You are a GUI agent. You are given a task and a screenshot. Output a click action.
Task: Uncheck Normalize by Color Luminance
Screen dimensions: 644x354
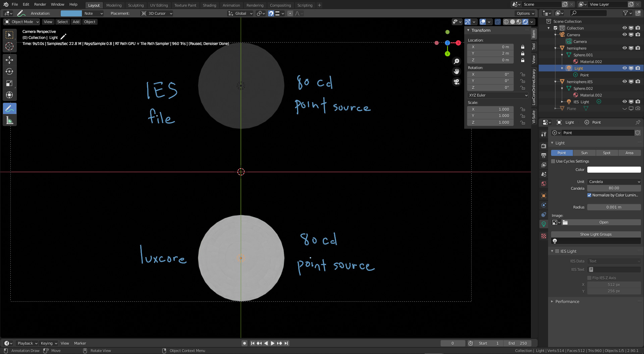589,195
